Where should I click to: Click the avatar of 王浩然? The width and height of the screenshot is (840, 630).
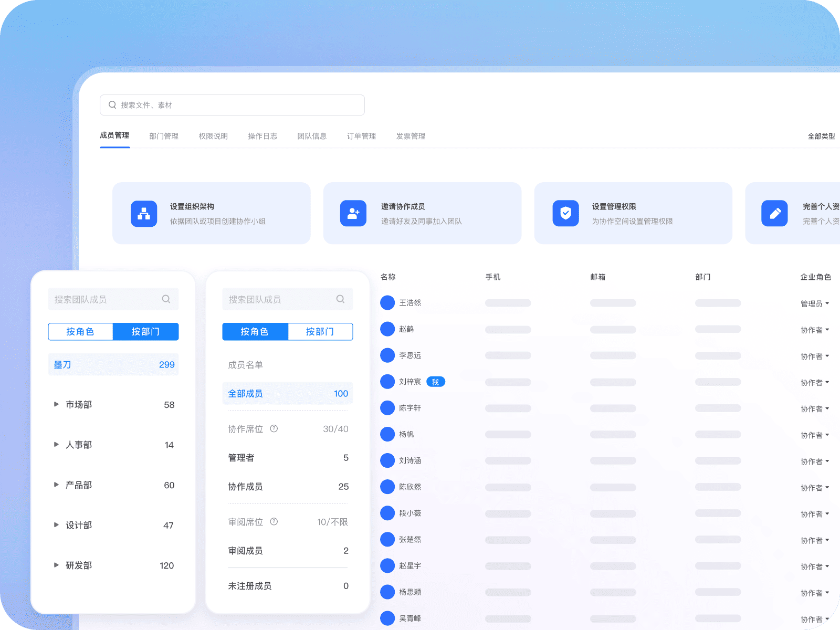(x=387, y=303)
